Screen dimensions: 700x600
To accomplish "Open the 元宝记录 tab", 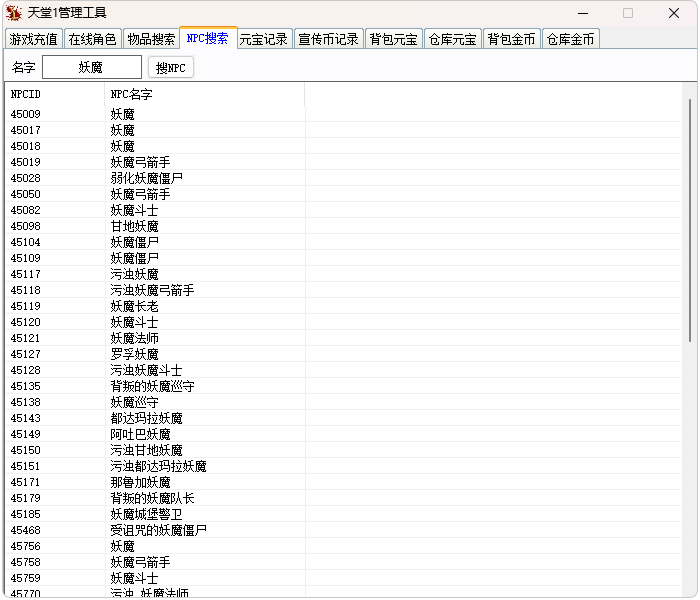I will [264, 39].
